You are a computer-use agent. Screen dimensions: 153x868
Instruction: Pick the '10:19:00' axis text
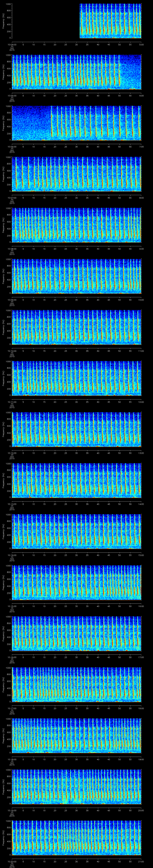pos(12,810)
